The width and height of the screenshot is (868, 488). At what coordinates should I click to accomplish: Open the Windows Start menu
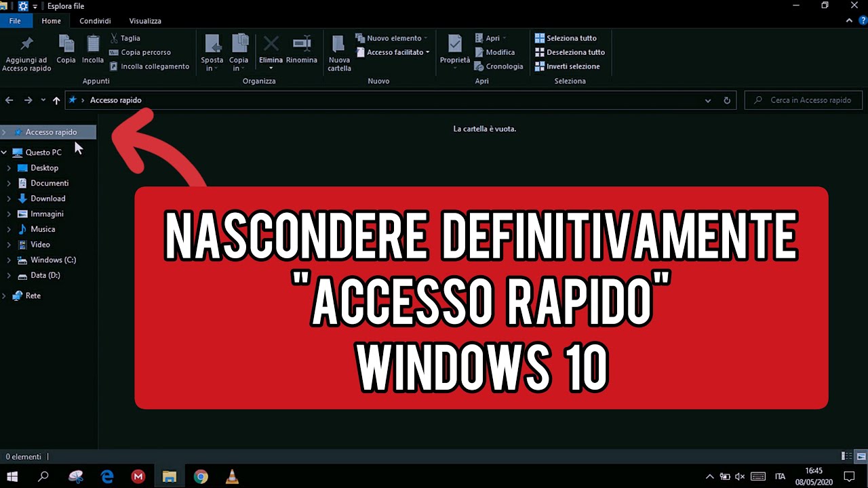pos(12,476)
